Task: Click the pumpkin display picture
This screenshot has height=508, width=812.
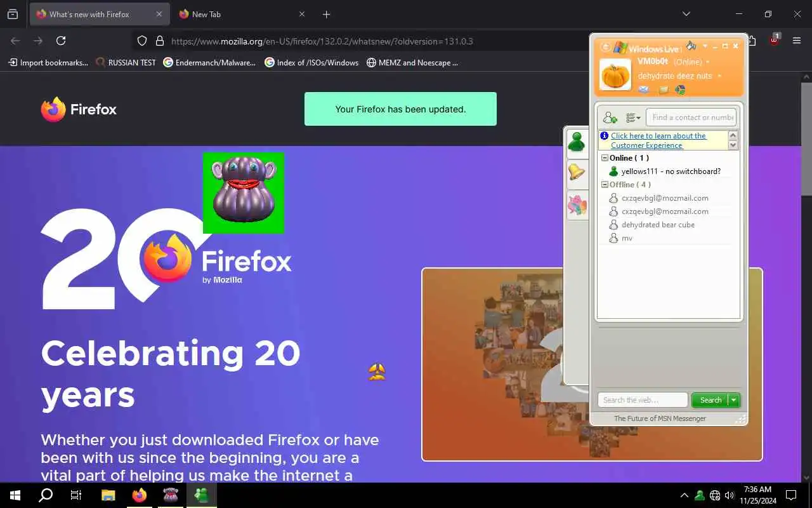Action: tap(615, 76)
